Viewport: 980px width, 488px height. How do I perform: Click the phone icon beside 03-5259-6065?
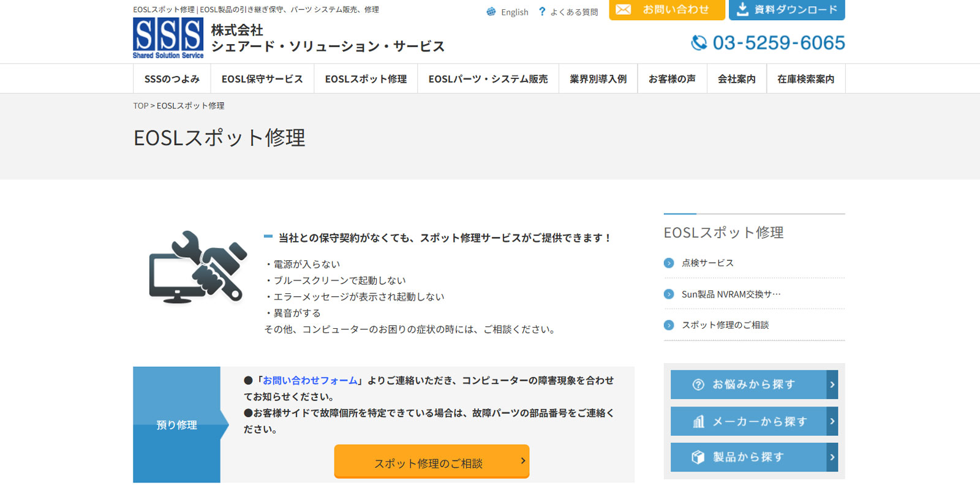699,42
